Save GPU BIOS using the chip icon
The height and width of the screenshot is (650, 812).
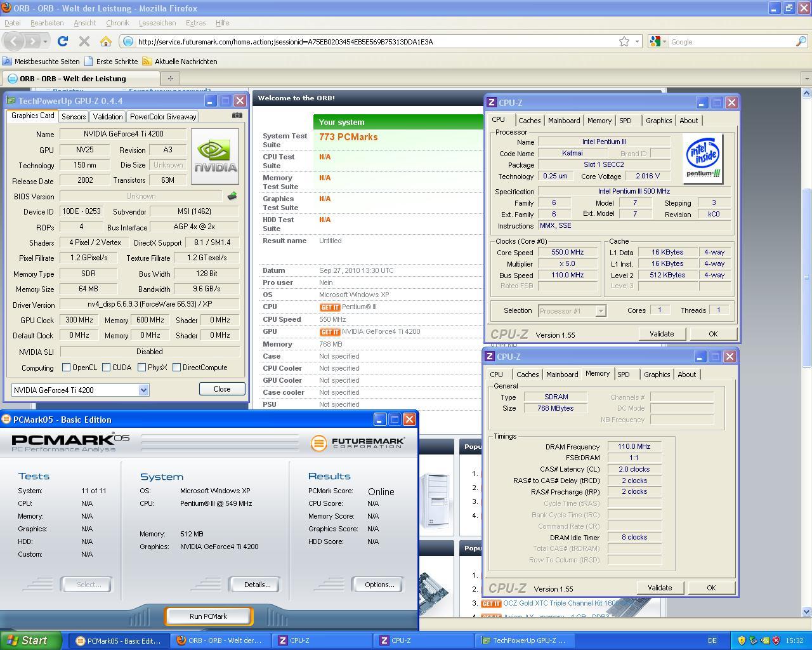pos(232,196)
